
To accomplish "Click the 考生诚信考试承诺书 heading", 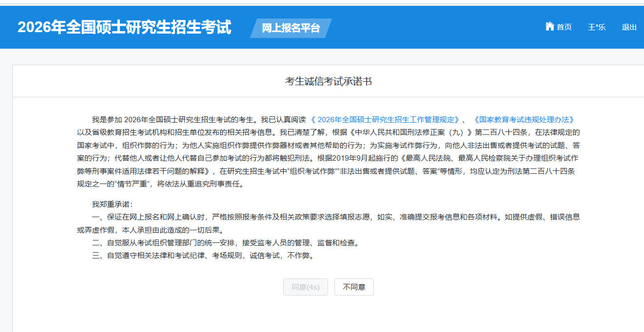I will 328,82.
